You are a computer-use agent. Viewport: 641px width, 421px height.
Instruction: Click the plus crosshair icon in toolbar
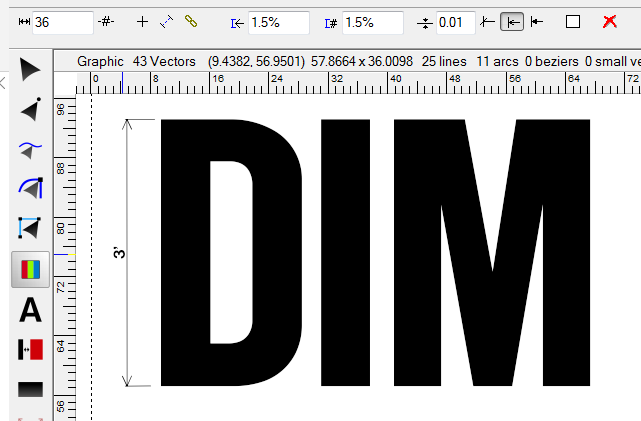click(142, 21)
